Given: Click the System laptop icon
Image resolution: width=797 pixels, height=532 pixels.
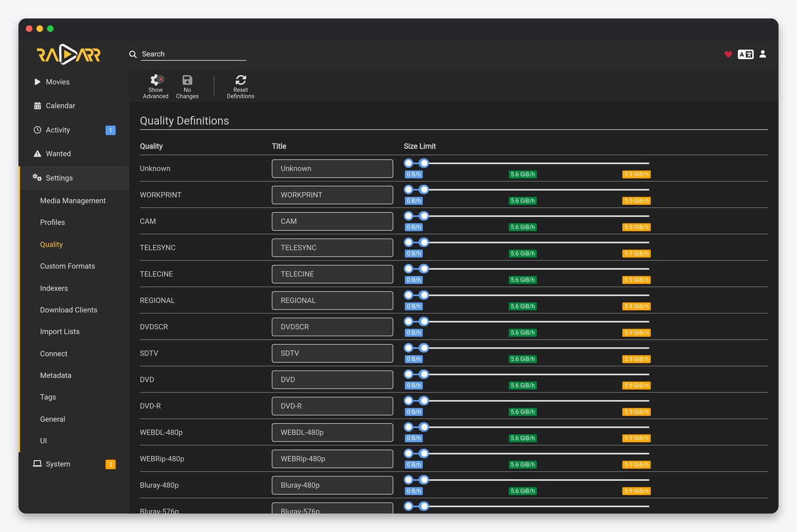Looking at the screenshot, I should (38, 463).
